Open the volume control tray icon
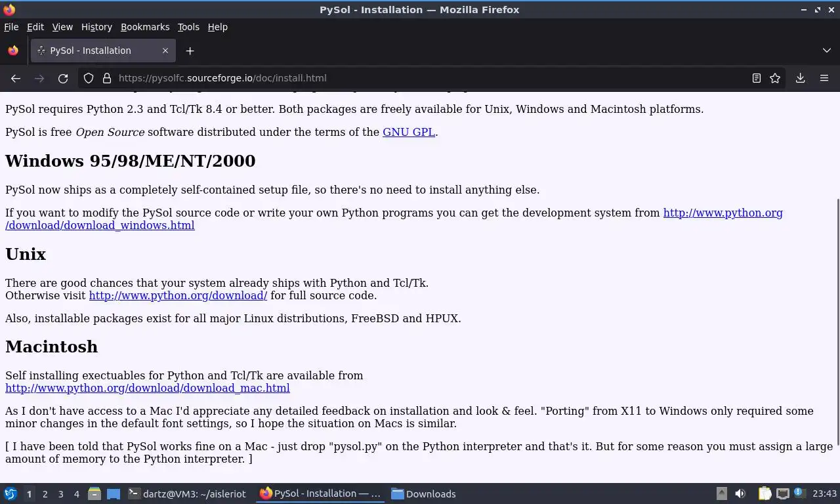 click(x=740, y=493)
